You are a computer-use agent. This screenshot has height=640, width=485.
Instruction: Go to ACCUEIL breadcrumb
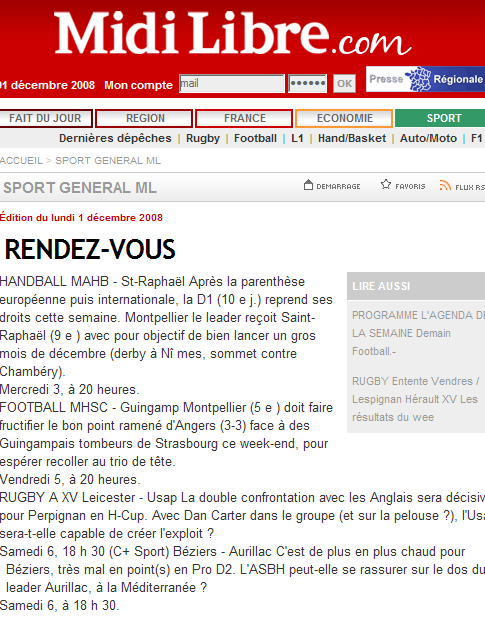tap(21, 160)
